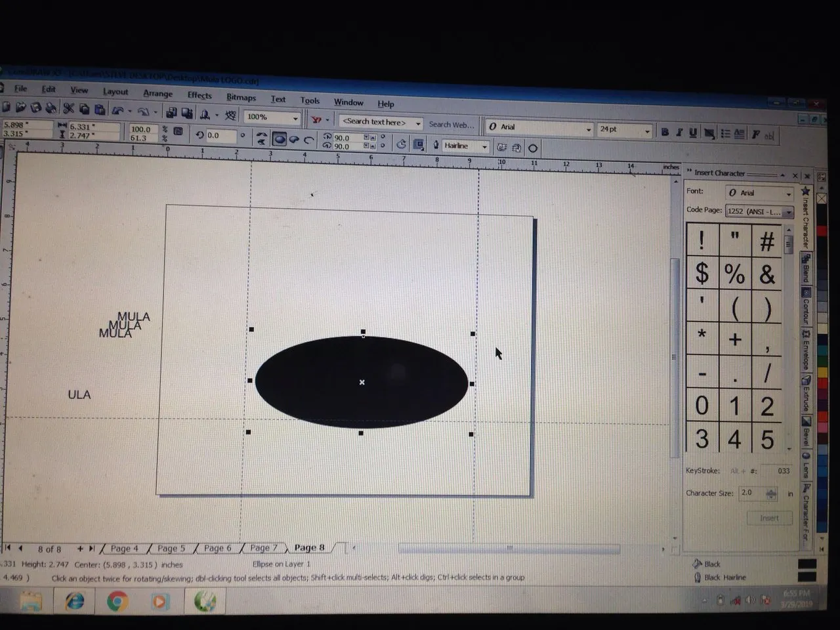Click the Edit text ab| icon
The height and width of the screenshot is (630, 840).
coord(770,136)
